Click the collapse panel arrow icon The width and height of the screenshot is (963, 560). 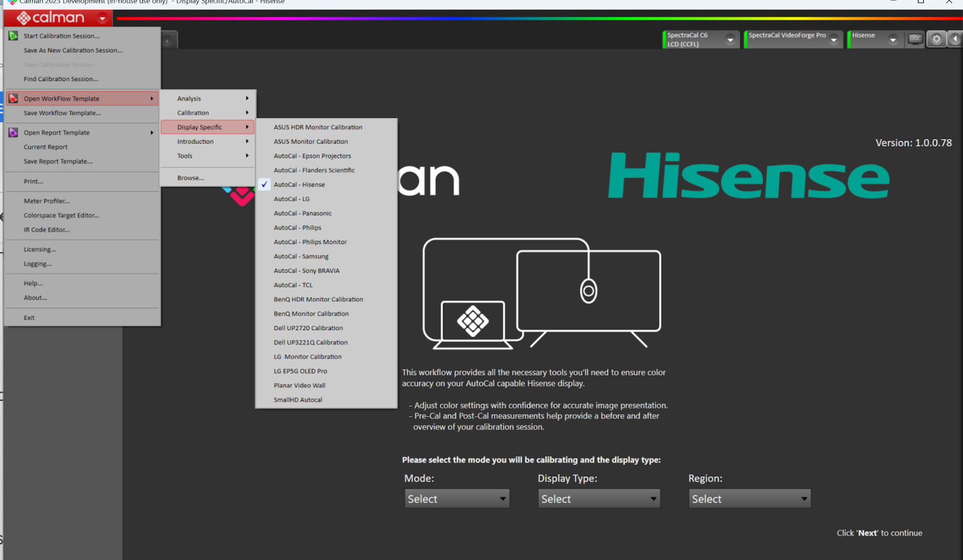coord(955,39)
